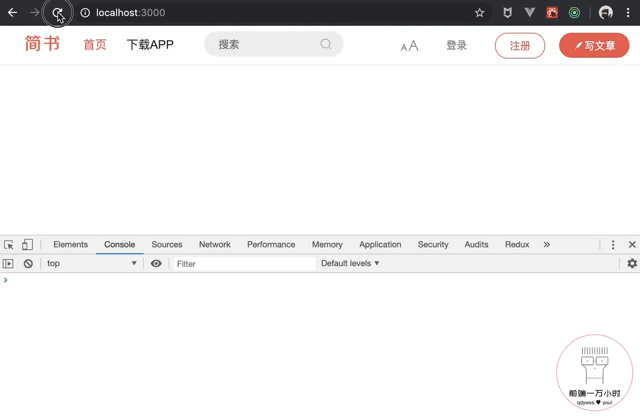
Task: Open the green circular extension icon
Action: click(574, 13)
